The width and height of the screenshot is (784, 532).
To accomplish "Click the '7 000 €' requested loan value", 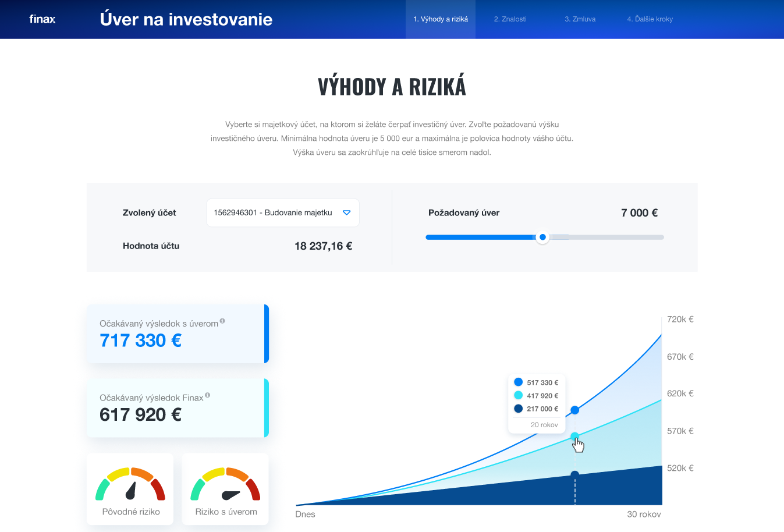I will coord(639,213).
